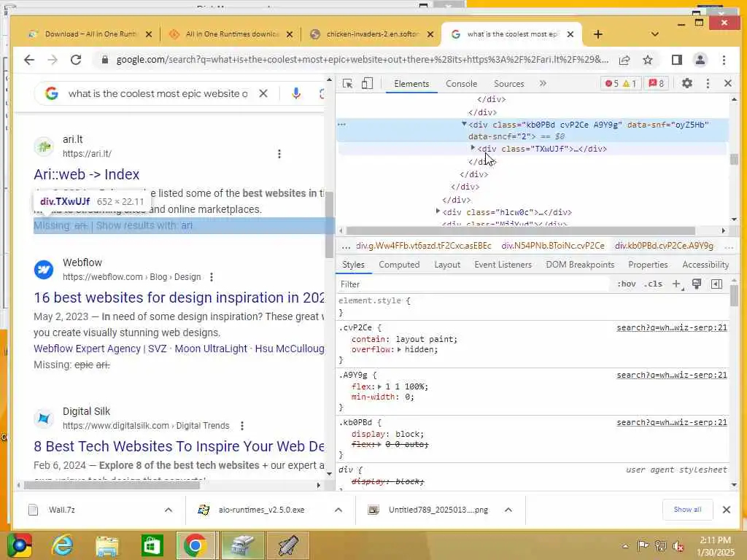Open the 16 best websites for design result
747x560 pixels.
(x=179, y=297)
